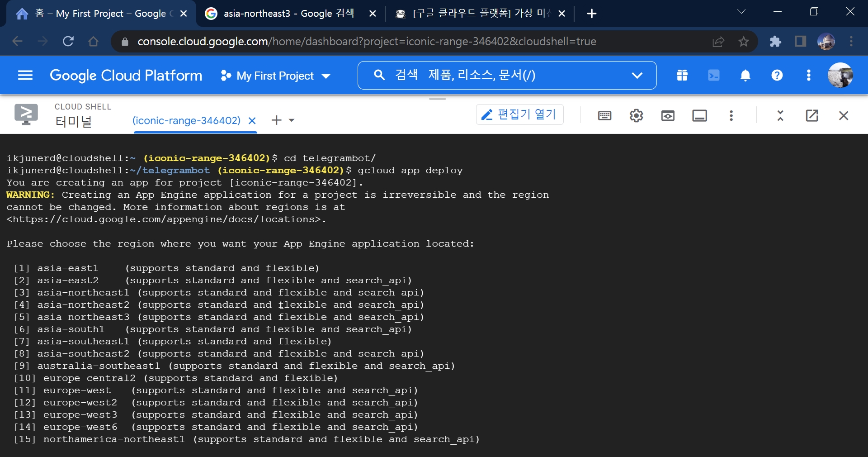Bookmark this page with the star
Image resolution: width=868 pixels, height=457 pixels.
pos(743,42)
